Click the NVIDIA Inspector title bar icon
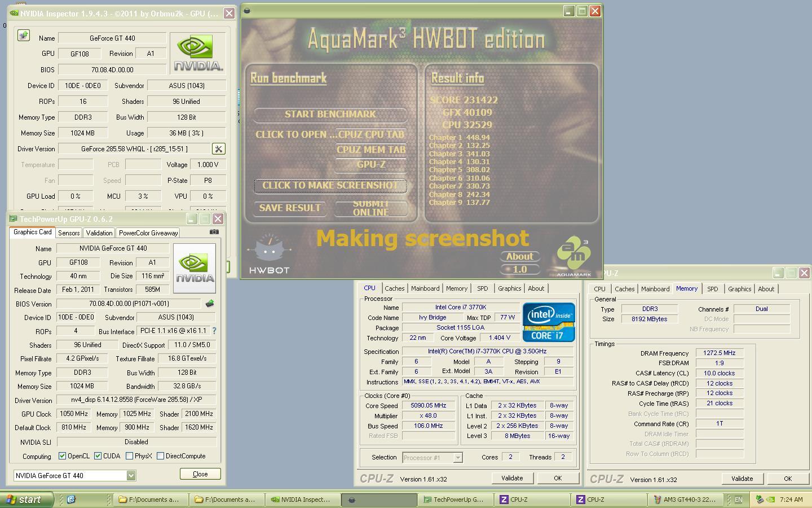812x508 pixels. (14, 13)
